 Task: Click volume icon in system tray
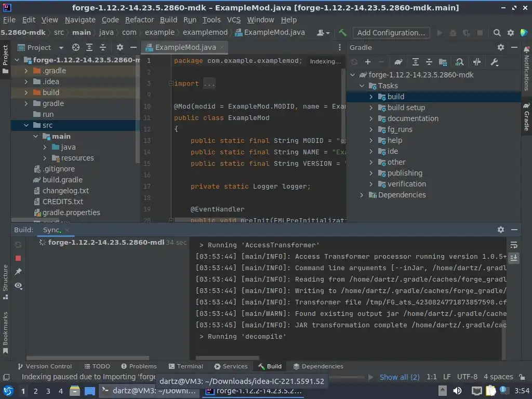point(457,391)
